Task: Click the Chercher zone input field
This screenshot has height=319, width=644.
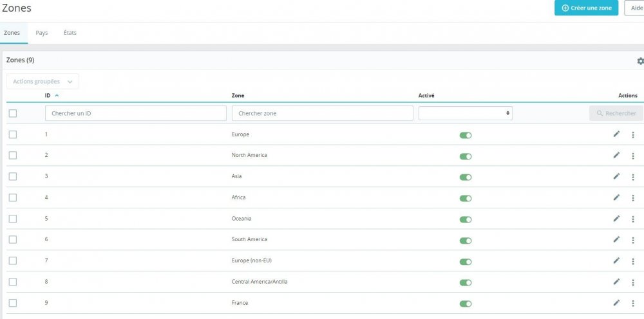Action: [322, 113]
